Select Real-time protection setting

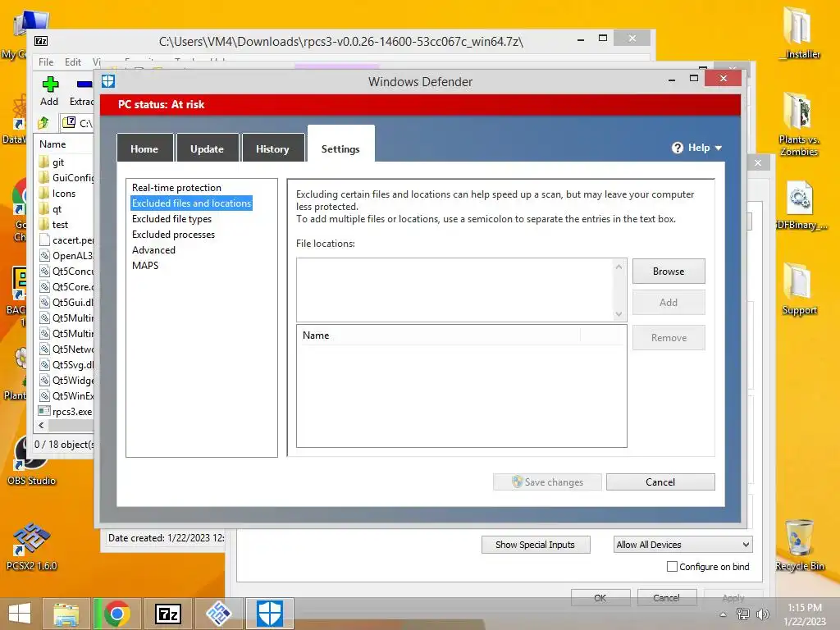coord(177,188)
